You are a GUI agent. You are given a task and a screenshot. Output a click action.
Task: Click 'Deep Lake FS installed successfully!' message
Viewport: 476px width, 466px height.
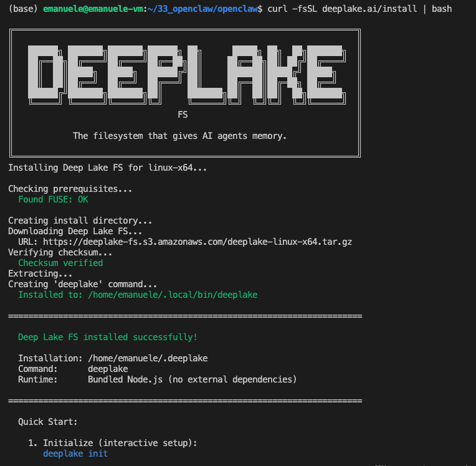(x=108, y=337)
